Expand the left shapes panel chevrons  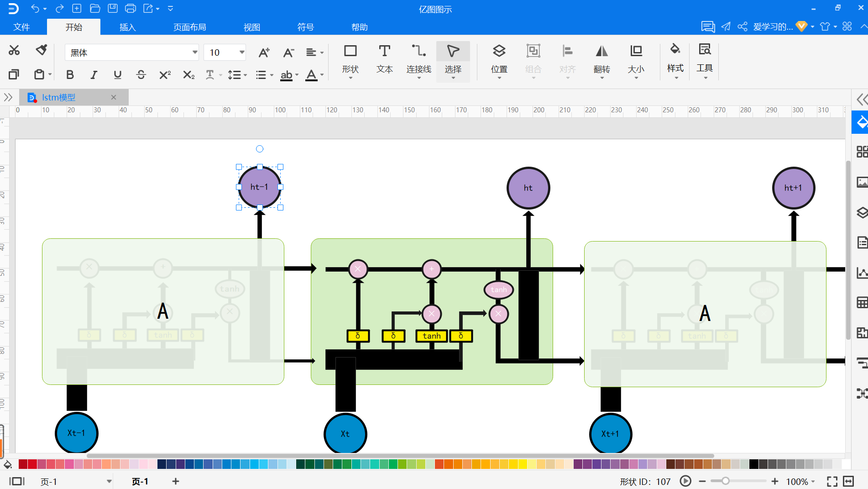coord(8,97)
